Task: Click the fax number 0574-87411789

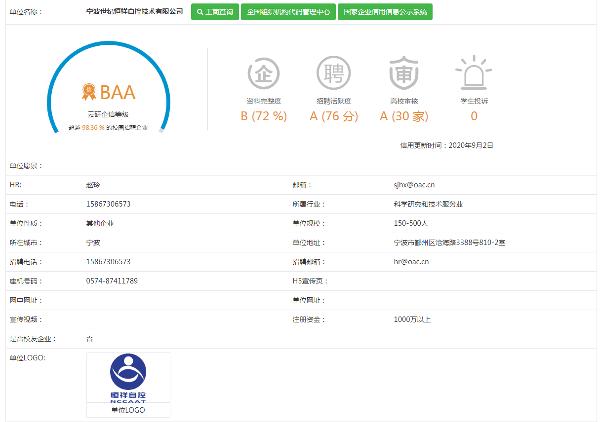Action: tap(112, 279)
